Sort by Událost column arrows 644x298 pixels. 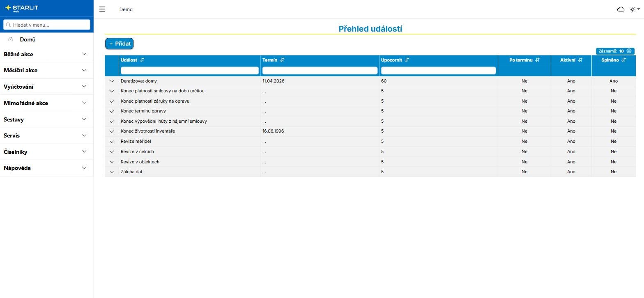(142, 60)
